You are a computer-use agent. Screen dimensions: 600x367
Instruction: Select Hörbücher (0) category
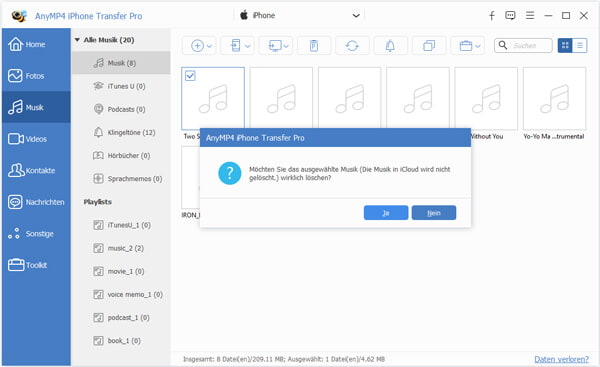tap(121, 155)
